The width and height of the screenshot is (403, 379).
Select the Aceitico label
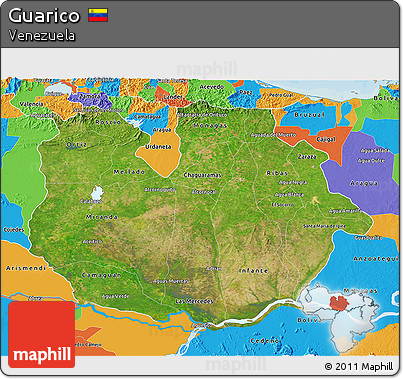tap(92, 241)
